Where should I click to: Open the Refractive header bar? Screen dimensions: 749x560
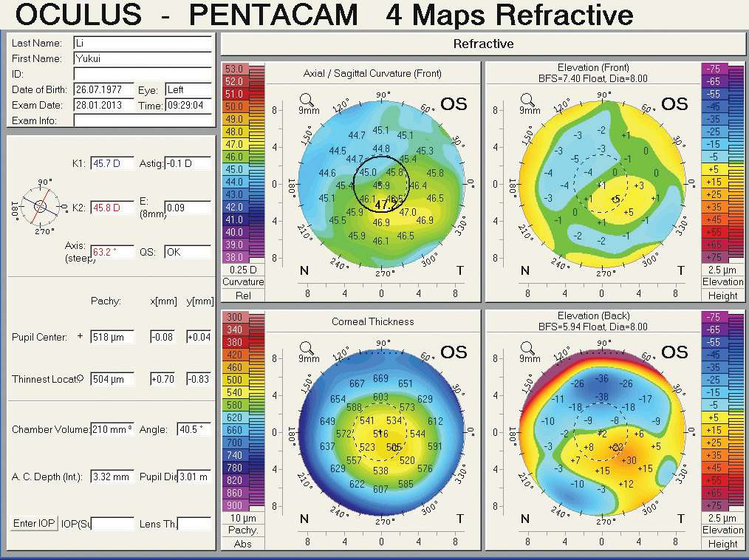click(483, 44)
